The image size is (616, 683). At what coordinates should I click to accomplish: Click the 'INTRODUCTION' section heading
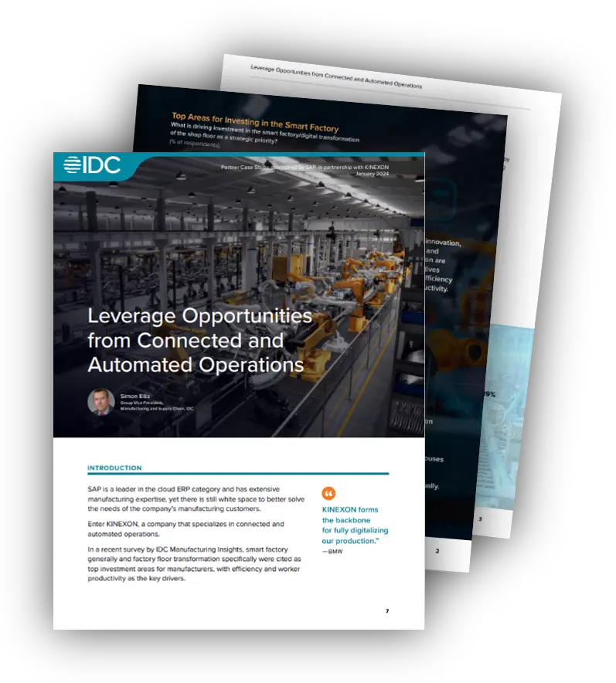[114, 467]
